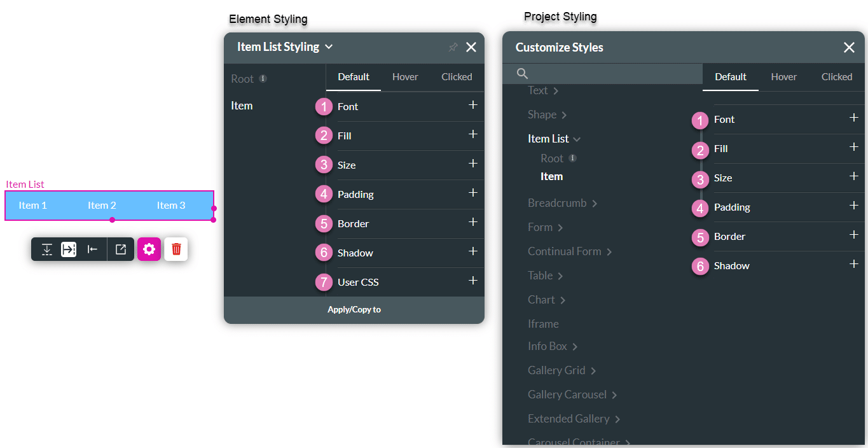Add a Fill style using its plus control
This screenshot has width=868, height=448.
pyautogui.click(x=473, y=136)
